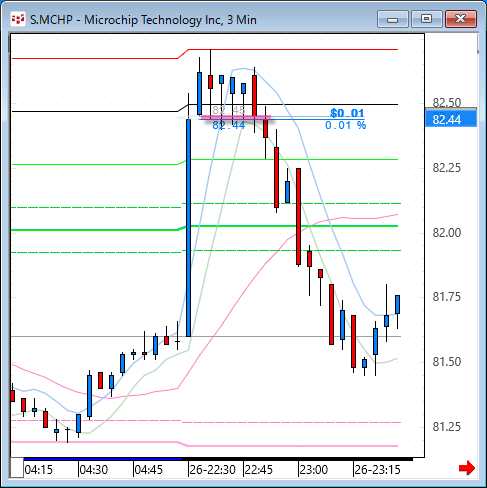Click the CQG chart window icon
487x488 pixels.
18,19
